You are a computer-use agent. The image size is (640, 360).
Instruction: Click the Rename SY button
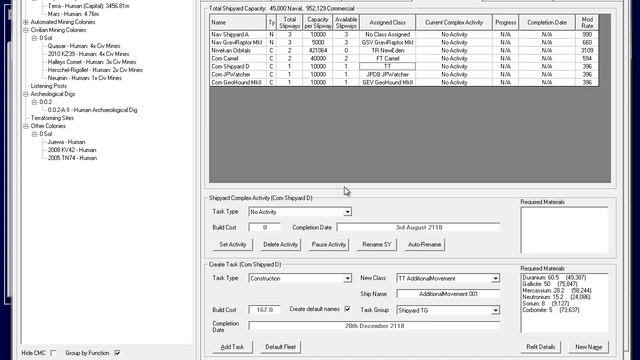tap(376, 244)
